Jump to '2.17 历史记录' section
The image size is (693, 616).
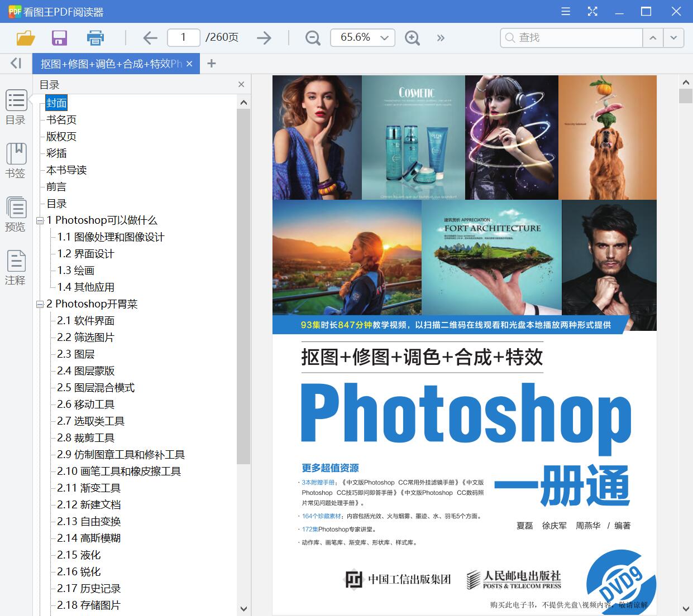tap(89, 589)
